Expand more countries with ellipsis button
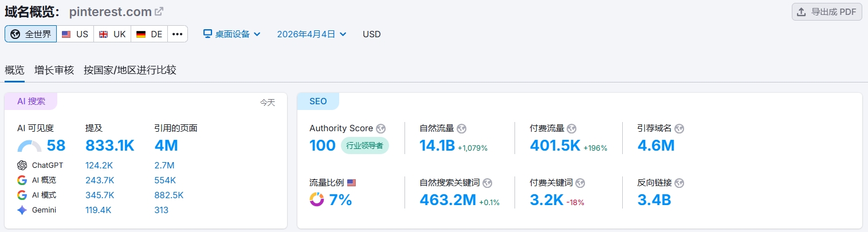868x232 pixels. point(178,34)
